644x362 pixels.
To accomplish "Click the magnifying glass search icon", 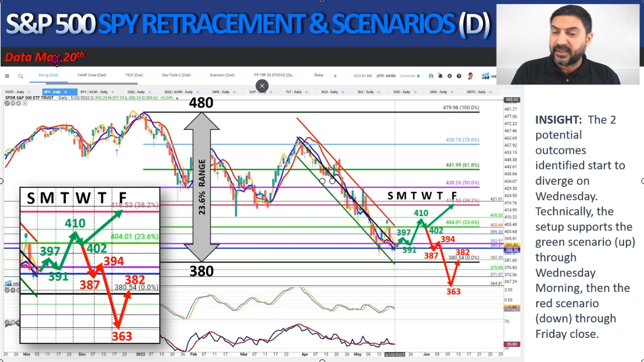I will click(21, 76).
